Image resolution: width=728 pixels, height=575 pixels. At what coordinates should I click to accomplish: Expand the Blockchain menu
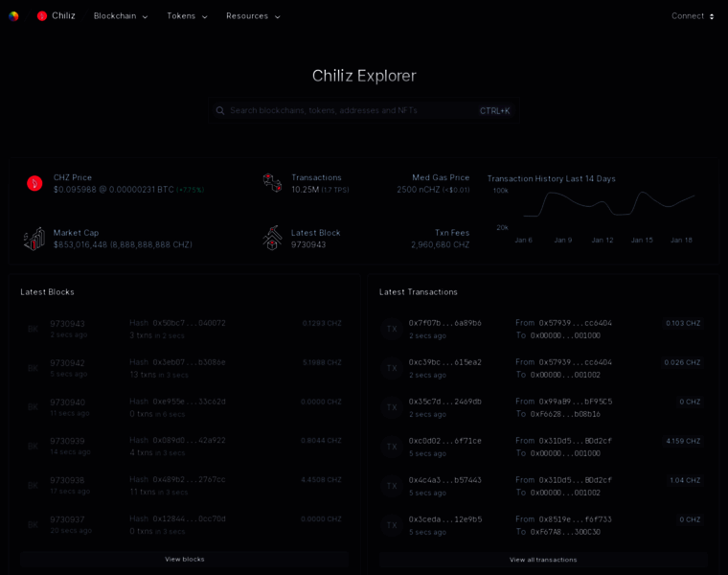121,16
